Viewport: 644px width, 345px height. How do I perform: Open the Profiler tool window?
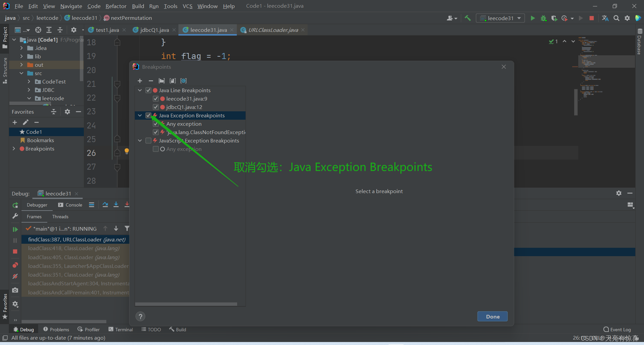click(x=89, y=330)
